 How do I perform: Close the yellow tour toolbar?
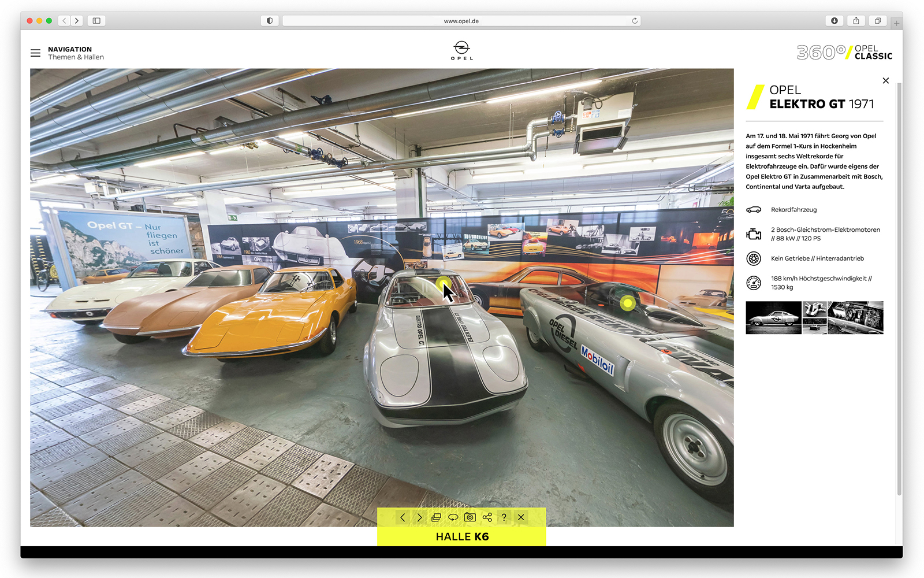(521, 517)
